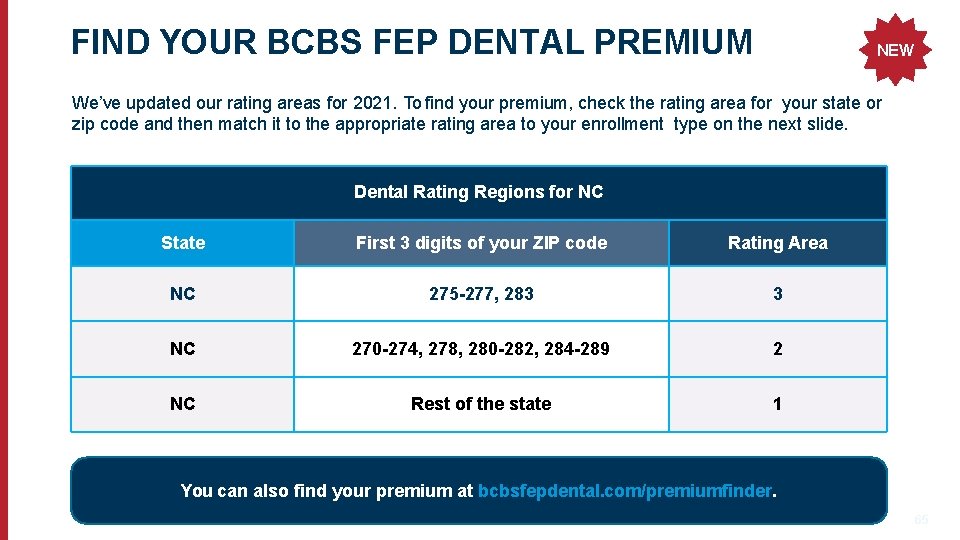Screen dimensions: 960x540
Task: Click the Rating Area column header
Action: pyautogui.click(x=777, y=243)
